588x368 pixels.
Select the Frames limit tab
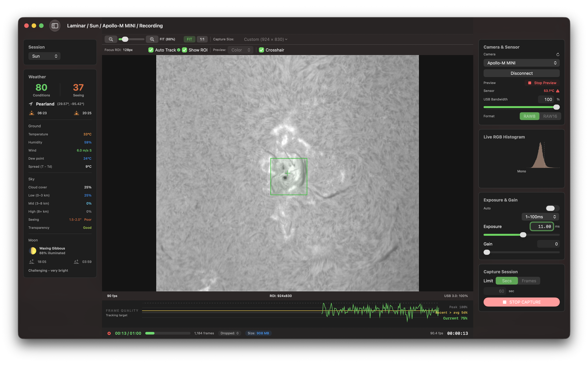point(529,281)
